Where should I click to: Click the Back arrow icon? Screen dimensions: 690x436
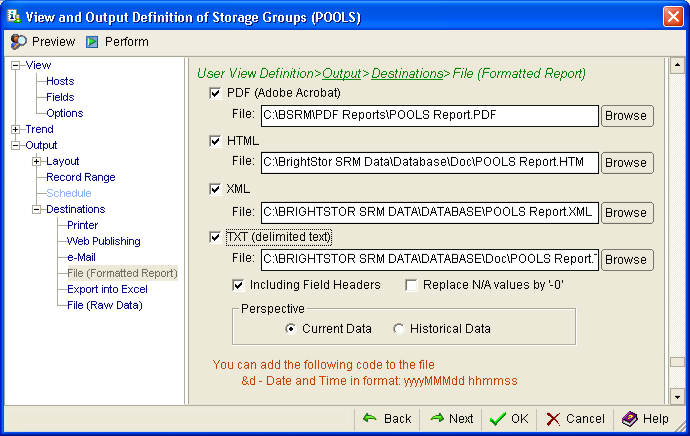tap(369, 418)
